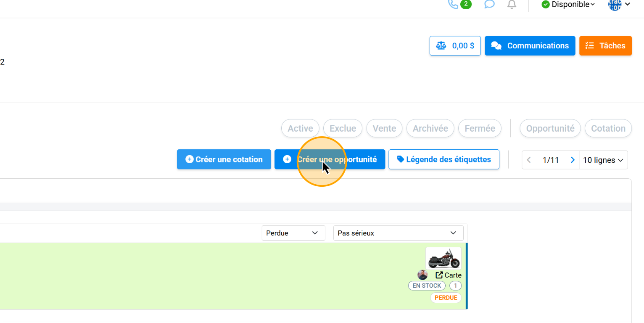Toggle the Exclue filter pill
The width and height of the screenshot is (644, 323).
pyautogui.click(x=343, y=128)
